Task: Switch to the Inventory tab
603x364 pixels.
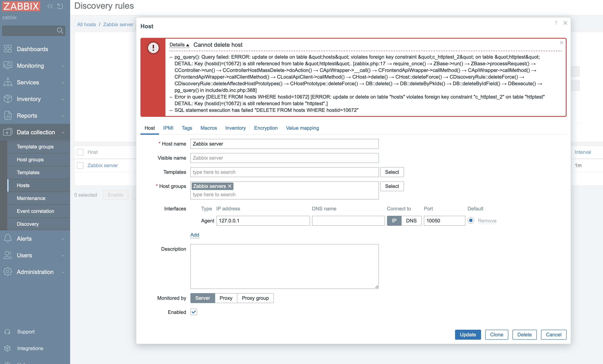Action: click(235, 128)
